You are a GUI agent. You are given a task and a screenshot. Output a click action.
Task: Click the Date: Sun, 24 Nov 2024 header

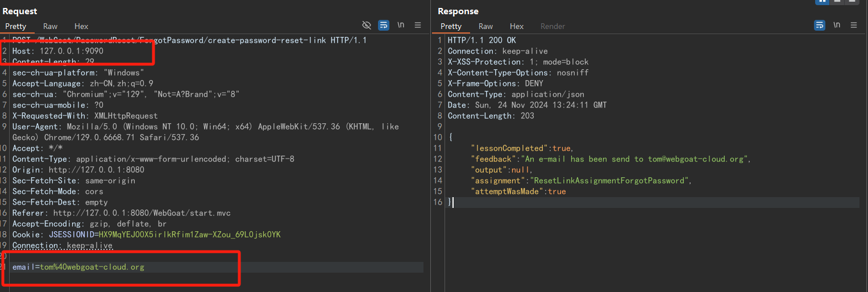528,105
